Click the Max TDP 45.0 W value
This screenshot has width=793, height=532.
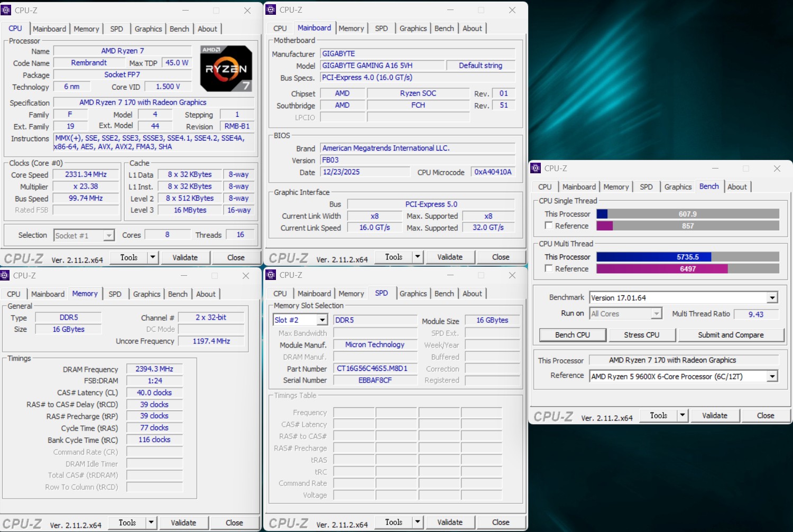tap(177, 63)
